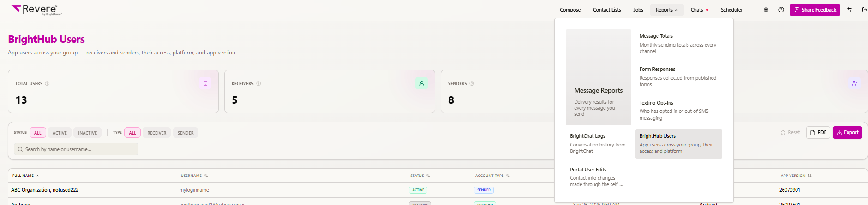Screen dimensions: 868x205
Task: Click the swap arrows icon in header
Action: 850,10
